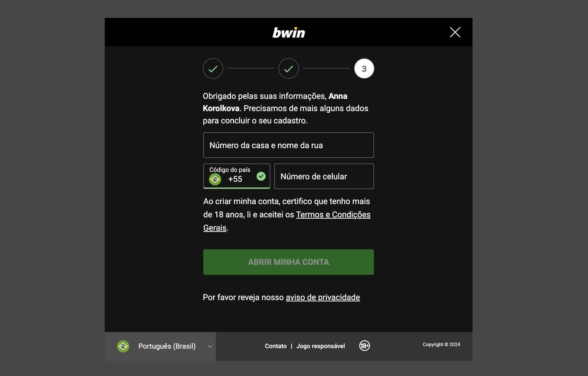Click the 18+ age restriction icon

[x=364, y=346]
